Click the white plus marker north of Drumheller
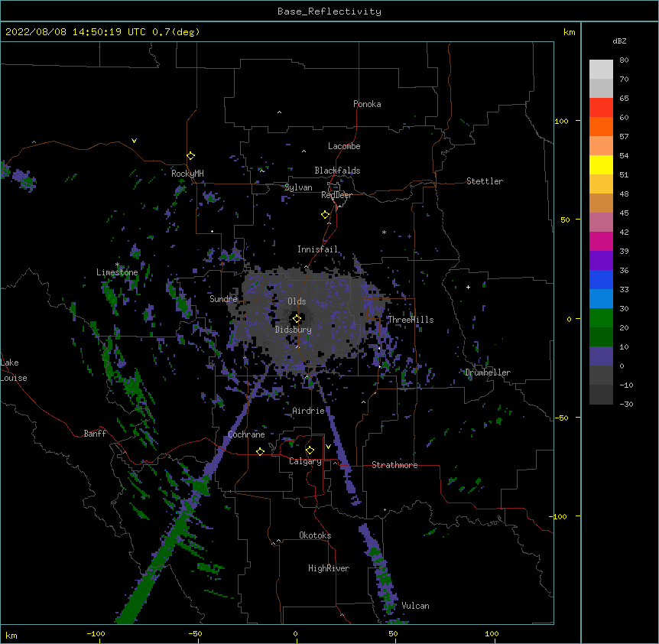 [x=468, y=287]
